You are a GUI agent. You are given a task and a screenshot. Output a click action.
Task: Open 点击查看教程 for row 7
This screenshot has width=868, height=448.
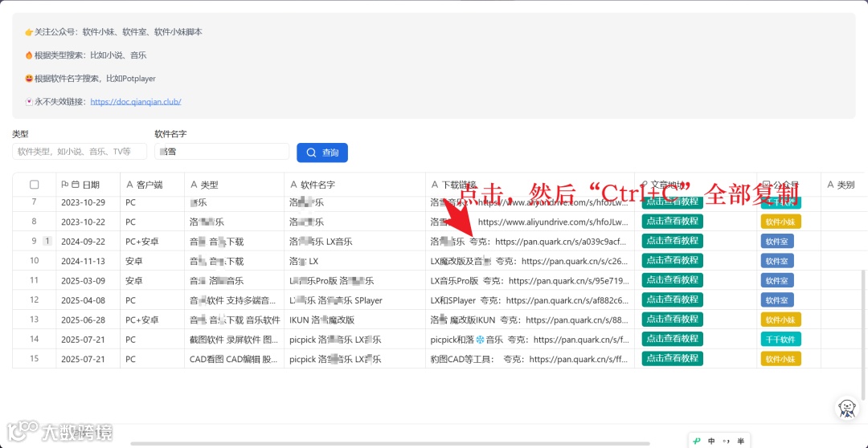672,202
